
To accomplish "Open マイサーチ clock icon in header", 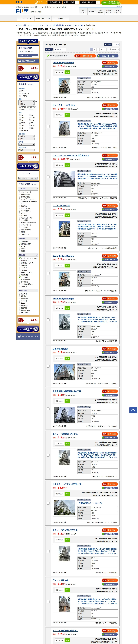I will pyautogui.click(x=36, y=2).
